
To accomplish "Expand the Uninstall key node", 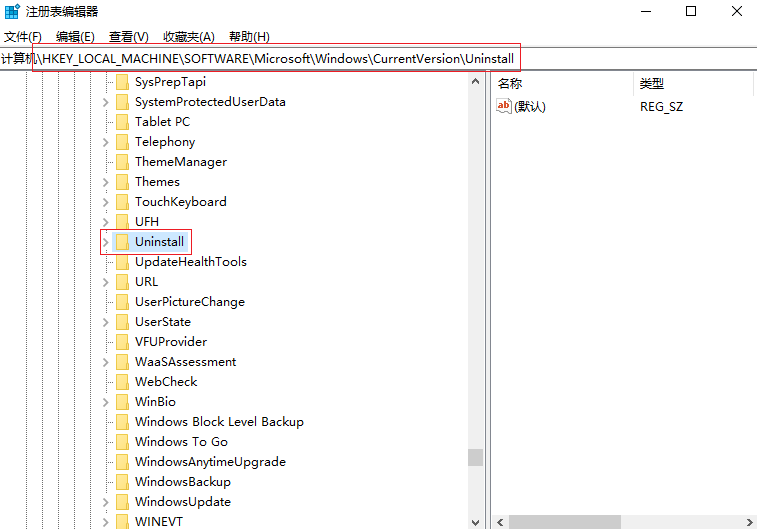I will (105, 242).
